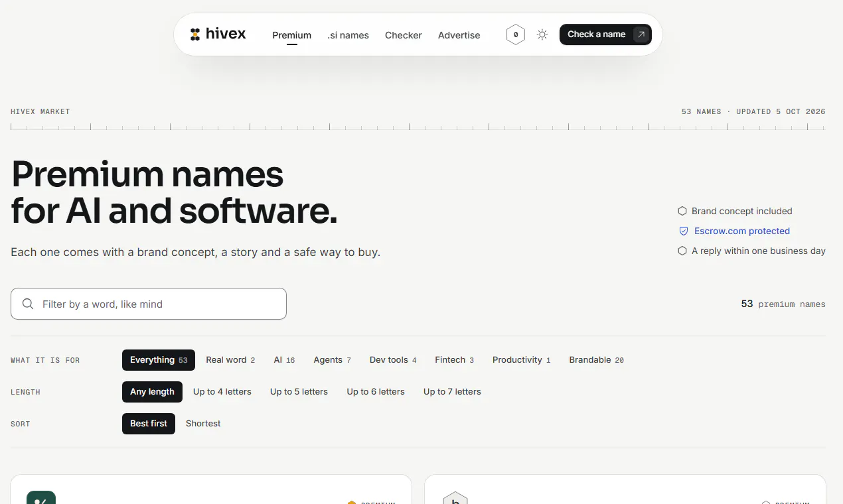843x504 pixels.
Task: Click the Brand concept included text
Action: pos(742,211)
